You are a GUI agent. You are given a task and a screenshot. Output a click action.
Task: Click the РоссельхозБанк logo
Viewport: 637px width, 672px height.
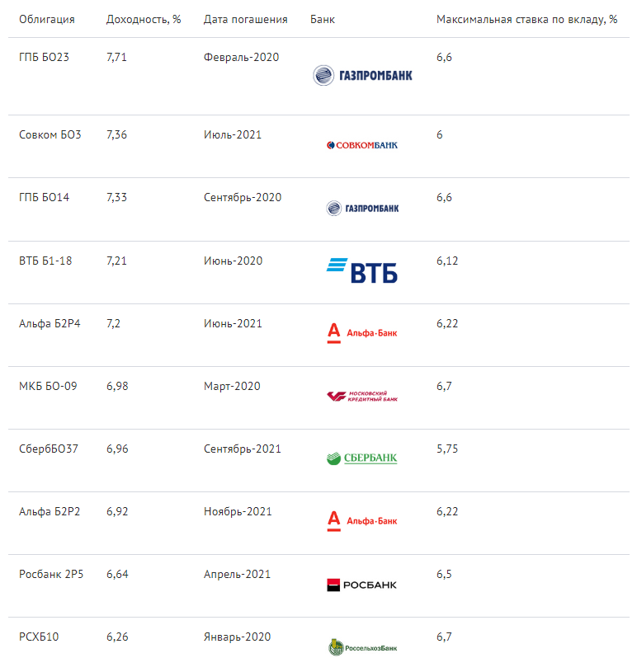[x=362, y=647]
